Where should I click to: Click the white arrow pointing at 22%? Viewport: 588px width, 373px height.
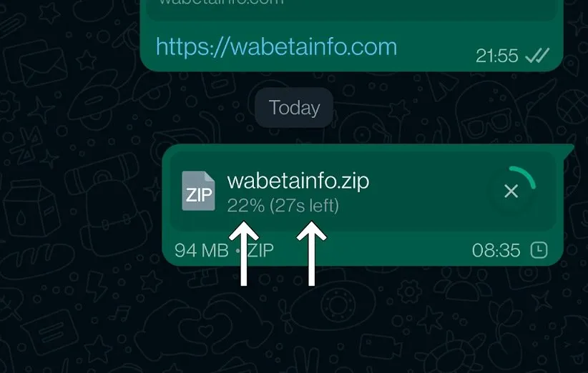coord(244,253)
